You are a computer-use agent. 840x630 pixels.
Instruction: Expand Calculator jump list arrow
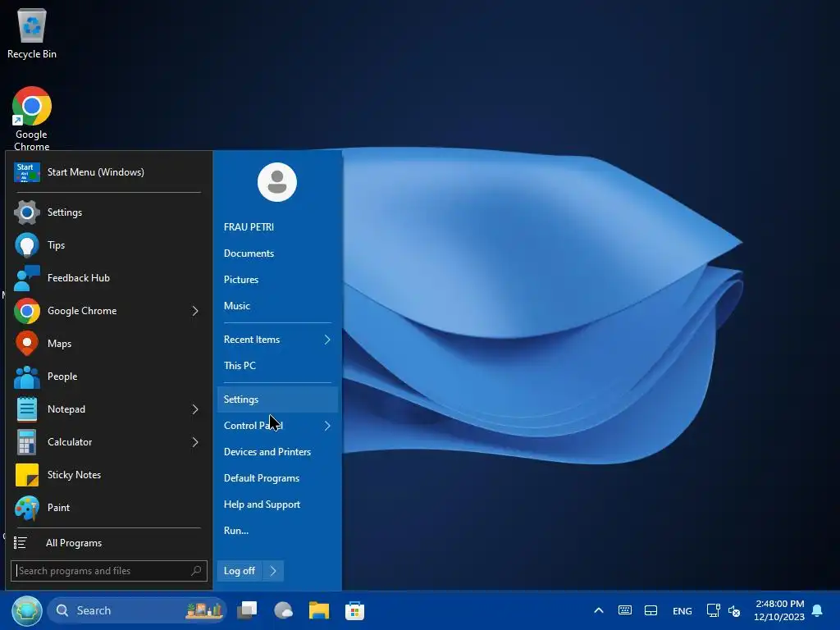(195, 442)
